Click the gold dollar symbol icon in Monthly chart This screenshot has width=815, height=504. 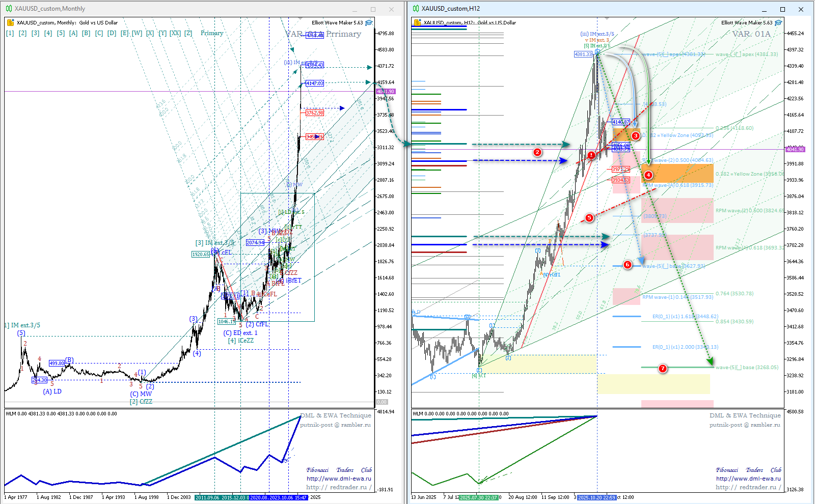click(10, 23)
